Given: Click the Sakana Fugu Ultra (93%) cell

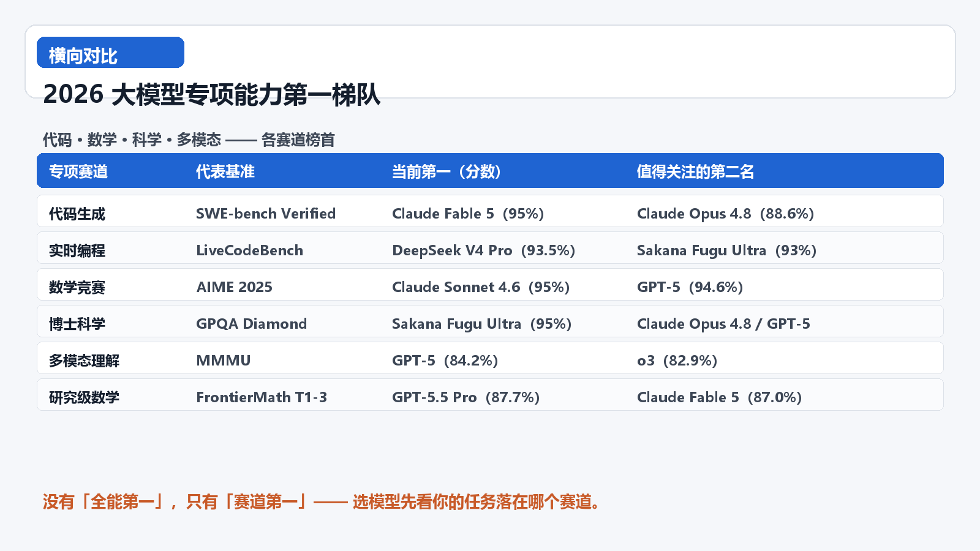Looking at the screenshot, I should [727, 250].
